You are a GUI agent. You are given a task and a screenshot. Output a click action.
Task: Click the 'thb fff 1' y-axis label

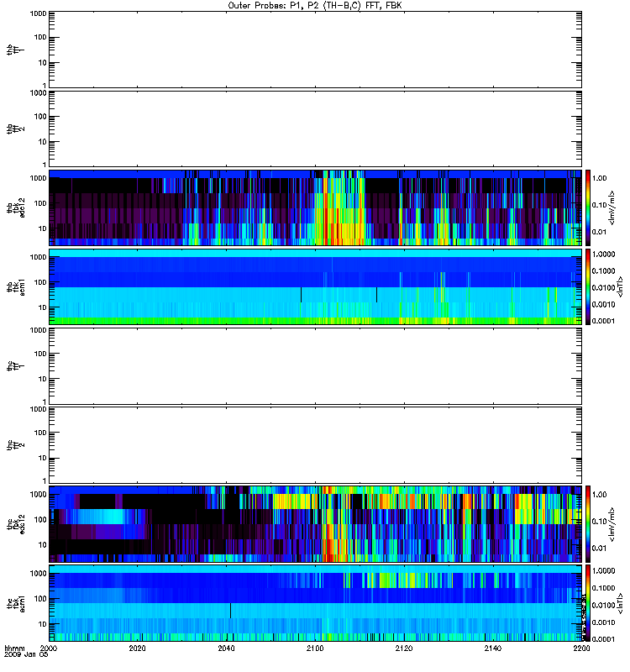pos(16,50)
